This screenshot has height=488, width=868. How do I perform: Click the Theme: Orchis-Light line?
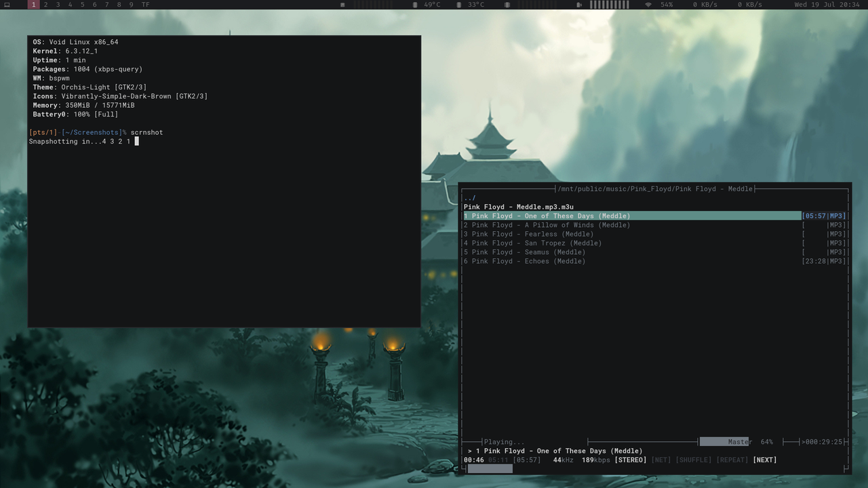[90, 87]
